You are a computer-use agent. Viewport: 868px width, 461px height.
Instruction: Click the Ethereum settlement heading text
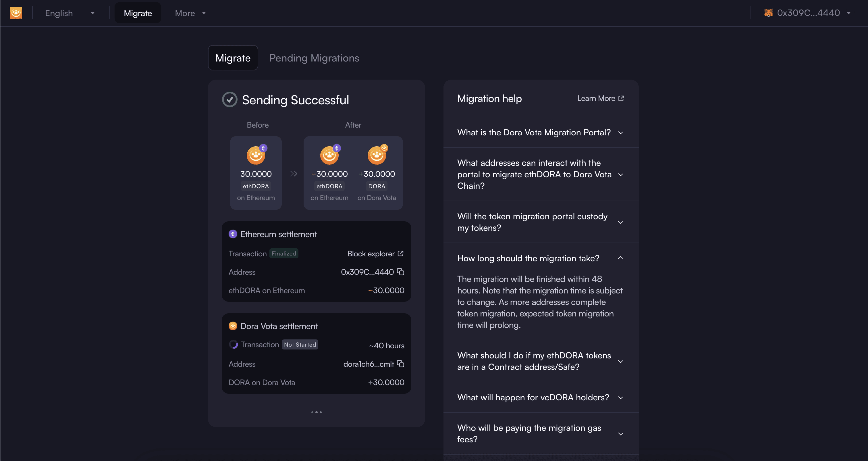pos(278,234)
